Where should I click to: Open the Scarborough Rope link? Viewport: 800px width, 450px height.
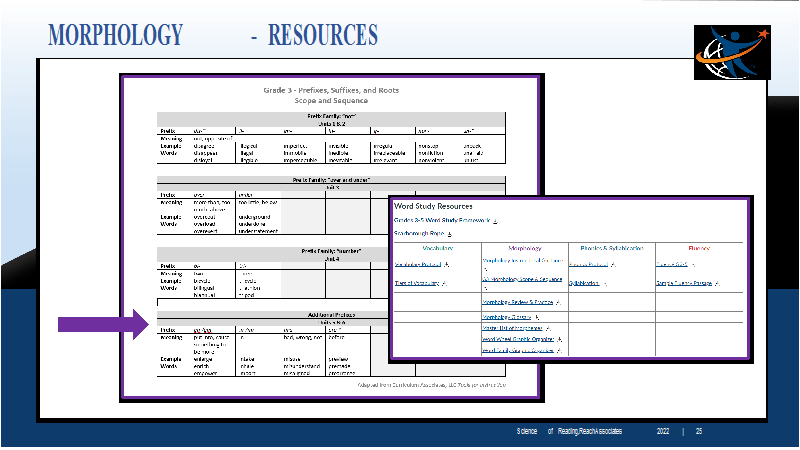point(419,233)
